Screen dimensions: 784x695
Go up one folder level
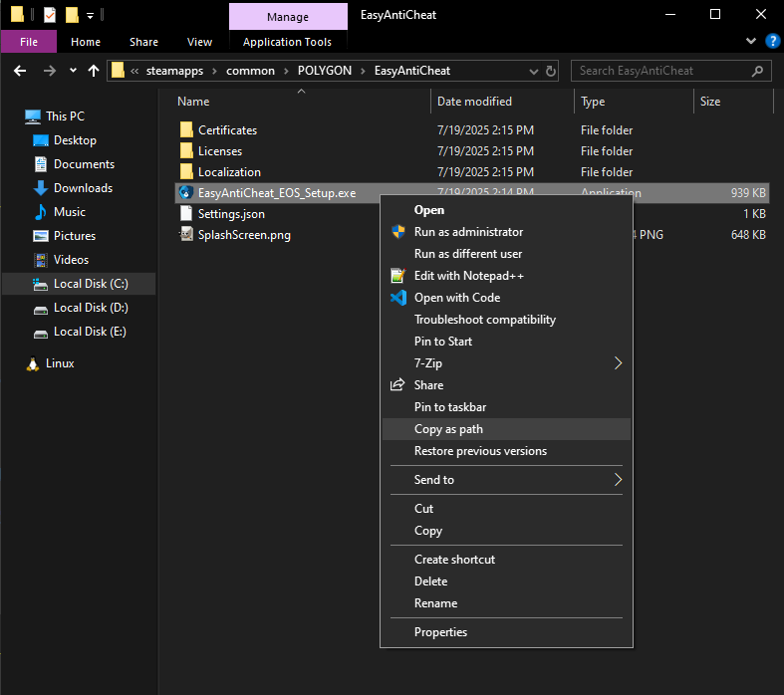tap(94, 71)
